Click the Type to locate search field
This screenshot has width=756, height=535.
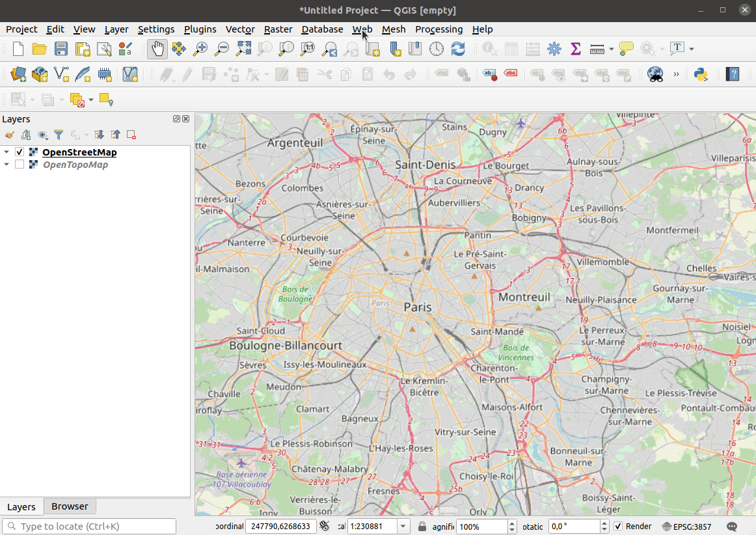[89, 526]
